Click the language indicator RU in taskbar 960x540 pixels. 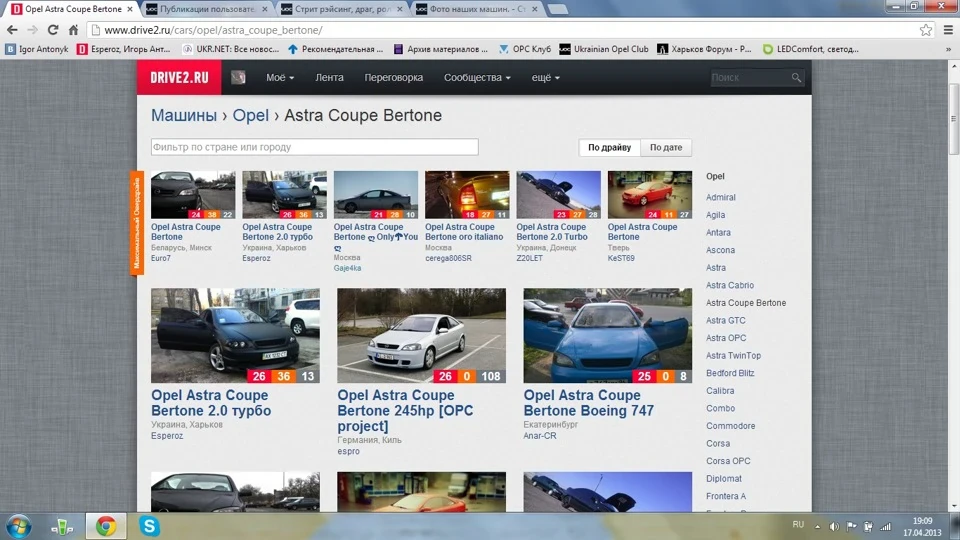(x=798, y=525)
